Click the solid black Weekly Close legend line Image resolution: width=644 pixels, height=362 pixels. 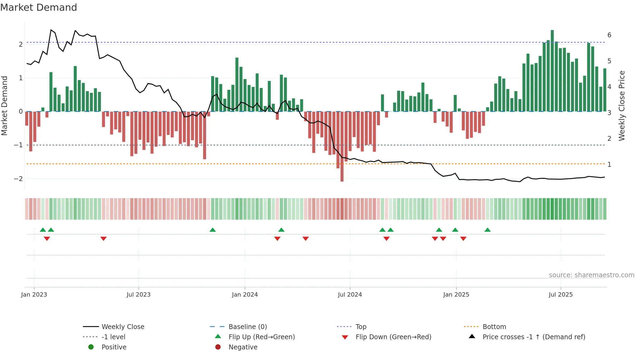(91, 327)
